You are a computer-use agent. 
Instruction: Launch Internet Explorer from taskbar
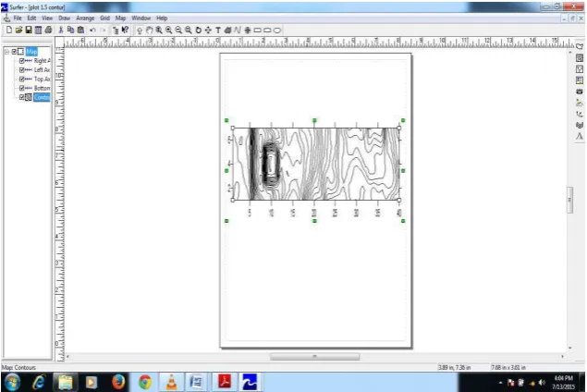click(x=39, y=382)
